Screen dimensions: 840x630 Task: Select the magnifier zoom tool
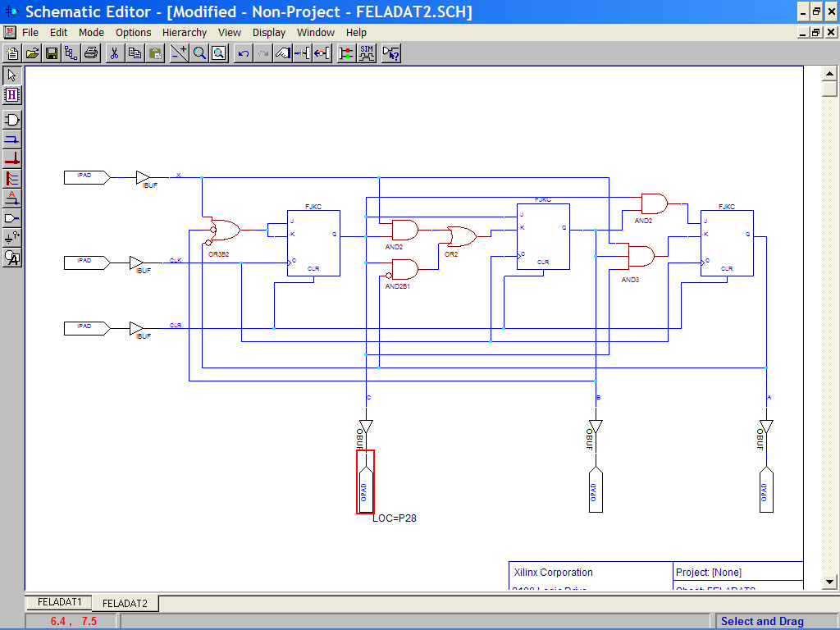point(199,53)
